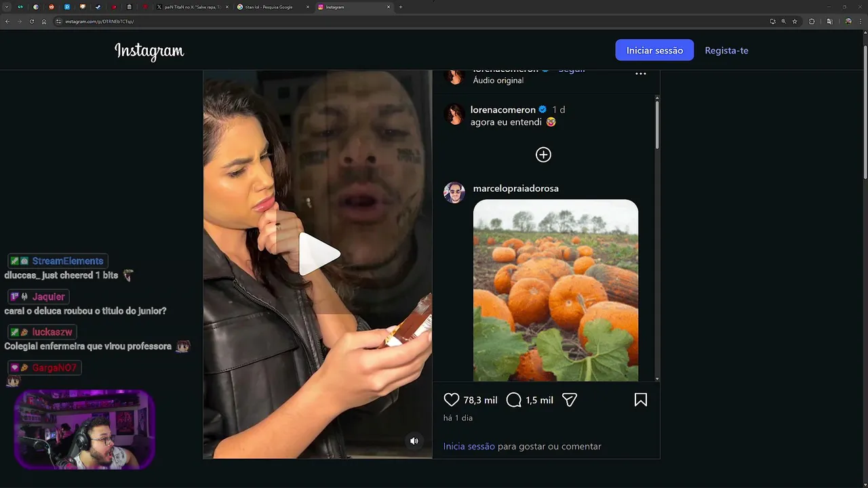Open site information icon in address bar
This screenshot has height=488, width=868.
point(59,21)
